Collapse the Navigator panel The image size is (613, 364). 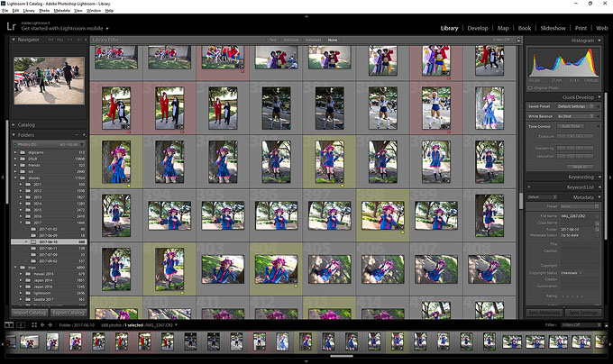(x=14, y=40)
